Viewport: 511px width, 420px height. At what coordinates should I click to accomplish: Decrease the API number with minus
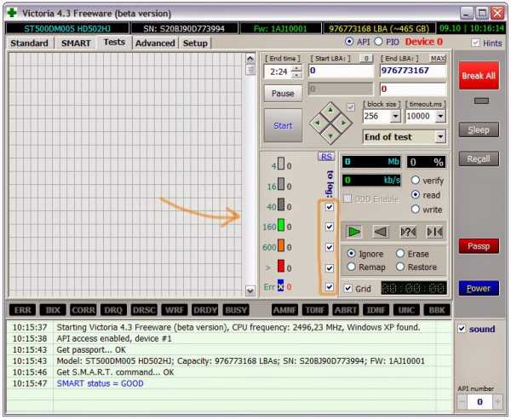pos(462,401)
